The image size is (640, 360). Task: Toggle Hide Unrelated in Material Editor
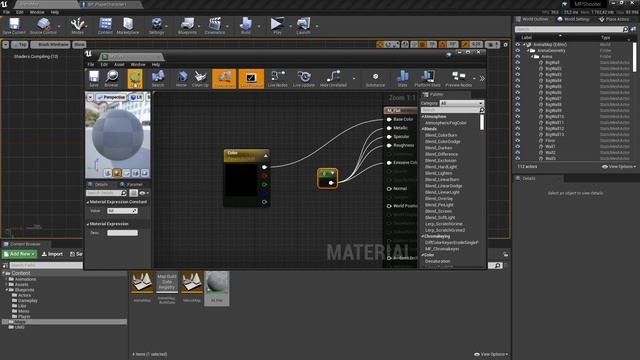coord(333,78)
